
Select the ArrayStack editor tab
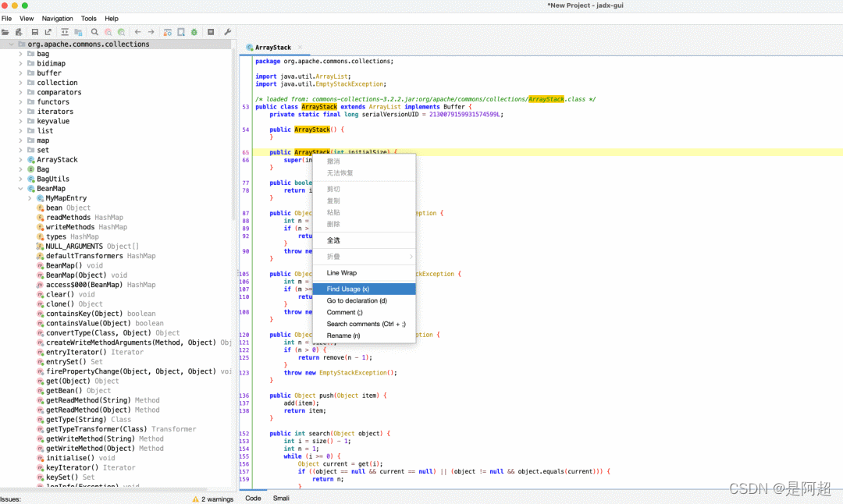(273, 48)
